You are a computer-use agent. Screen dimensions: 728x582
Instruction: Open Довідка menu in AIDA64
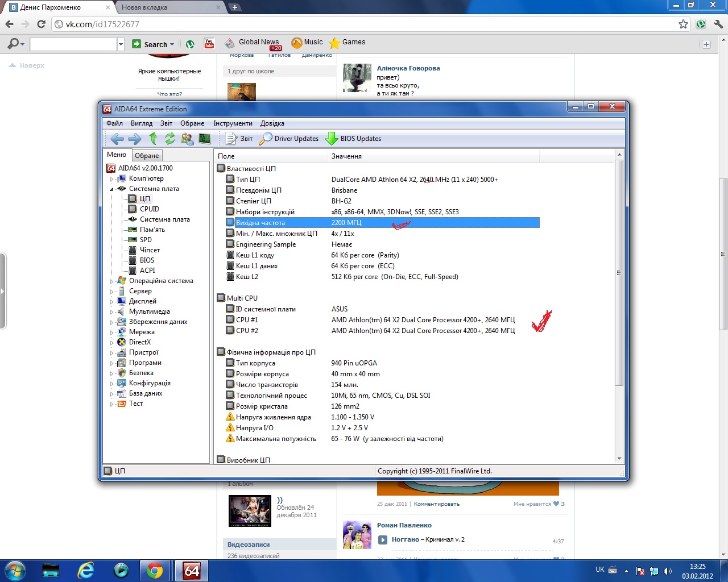pos(272,123)
